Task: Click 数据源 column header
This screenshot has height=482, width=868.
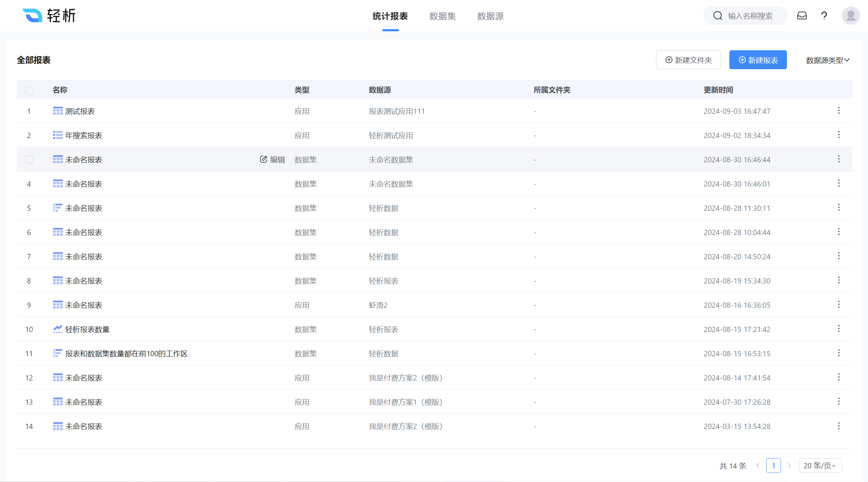Action: (x=380, y=90)
